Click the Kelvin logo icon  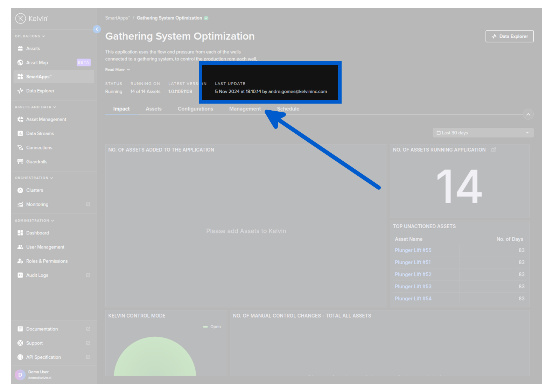[x=20, y=18]
